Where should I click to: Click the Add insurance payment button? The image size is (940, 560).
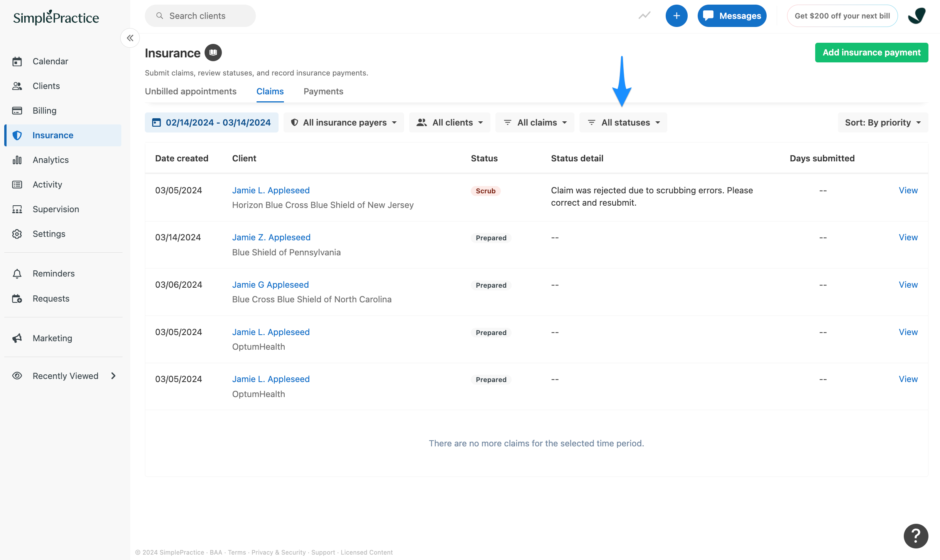pos(871,52)
